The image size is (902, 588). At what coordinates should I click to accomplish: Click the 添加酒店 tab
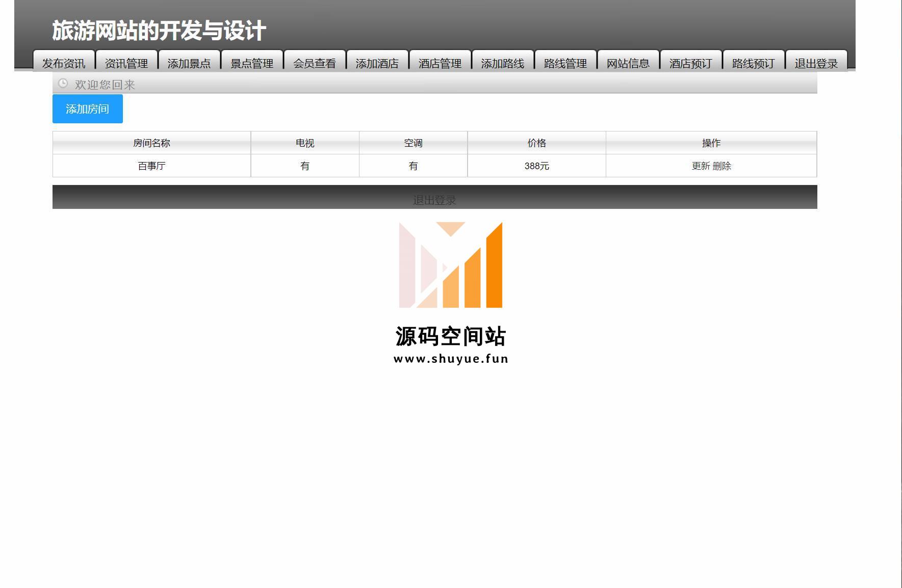click(377, 61)
